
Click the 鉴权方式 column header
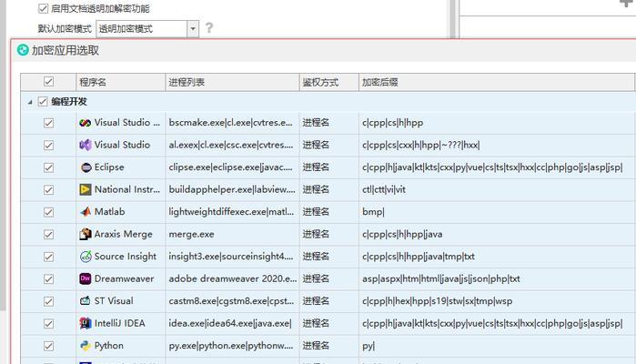[329, 82]
